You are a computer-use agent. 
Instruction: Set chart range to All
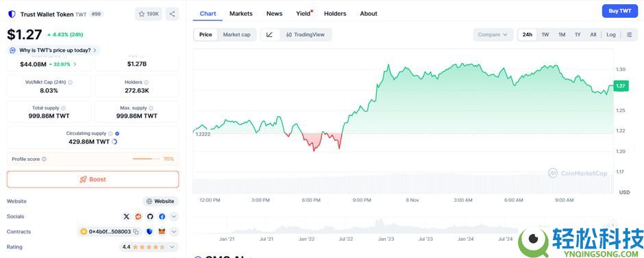tap(593, 35)
